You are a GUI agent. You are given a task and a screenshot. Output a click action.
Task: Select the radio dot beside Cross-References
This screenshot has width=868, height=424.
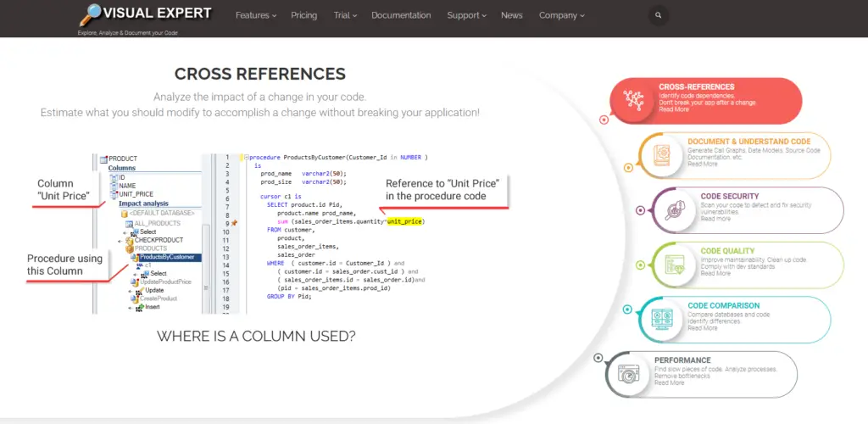pos(604,120)
